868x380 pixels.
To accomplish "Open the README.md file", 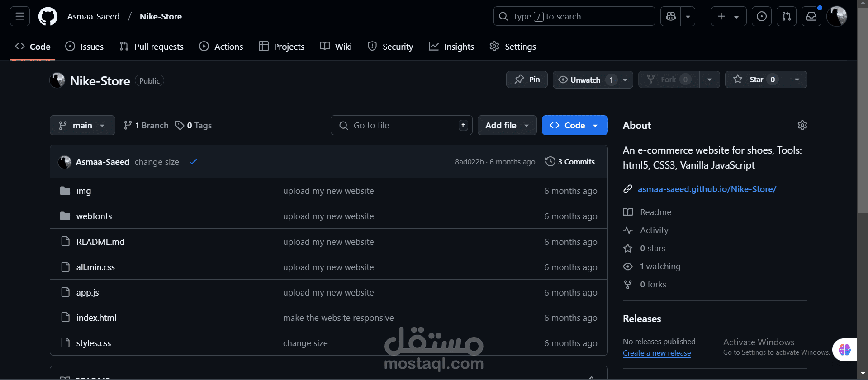I will coord(100,242).
